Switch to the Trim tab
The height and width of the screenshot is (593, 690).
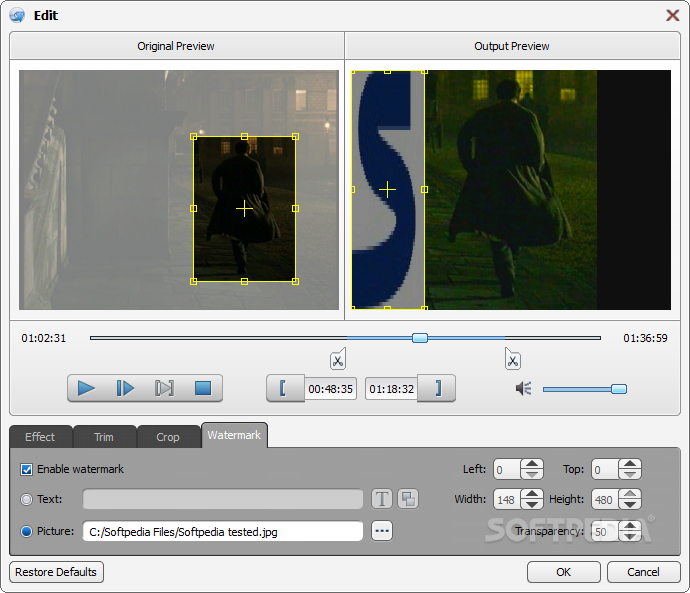click(x=104, y=437)
